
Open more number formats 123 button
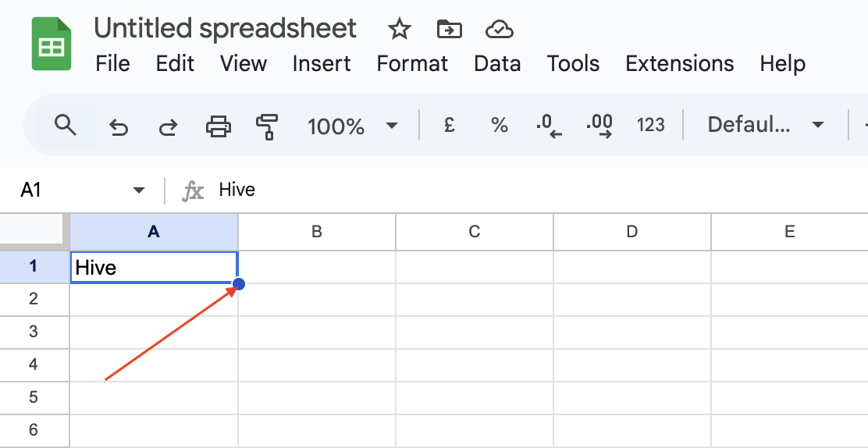[x=650, y=125]
